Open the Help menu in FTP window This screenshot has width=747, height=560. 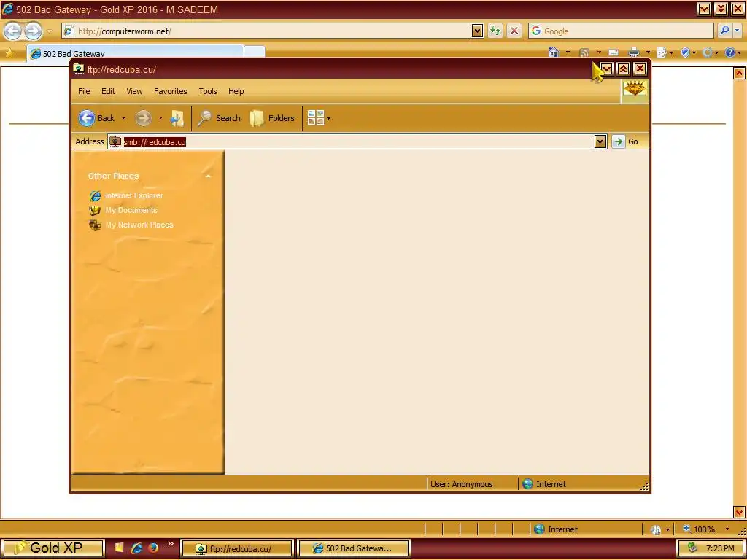[236, 91]
